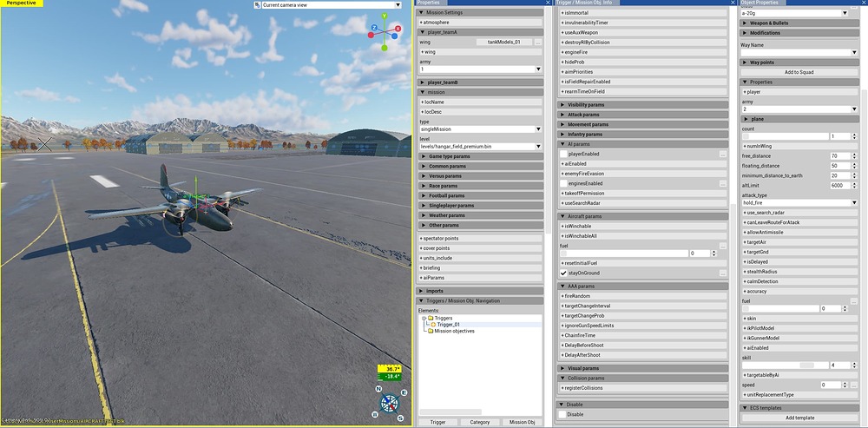Click the compass widget in the viewport
Screen dimensions: 868x428
(390, 404)
